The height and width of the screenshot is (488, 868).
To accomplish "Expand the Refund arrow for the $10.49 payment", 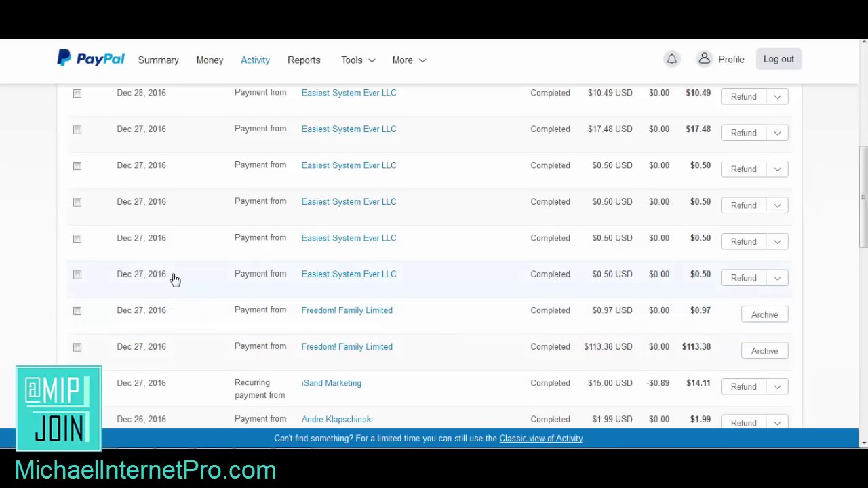I will pyautogui.click(x=777, y=96).
